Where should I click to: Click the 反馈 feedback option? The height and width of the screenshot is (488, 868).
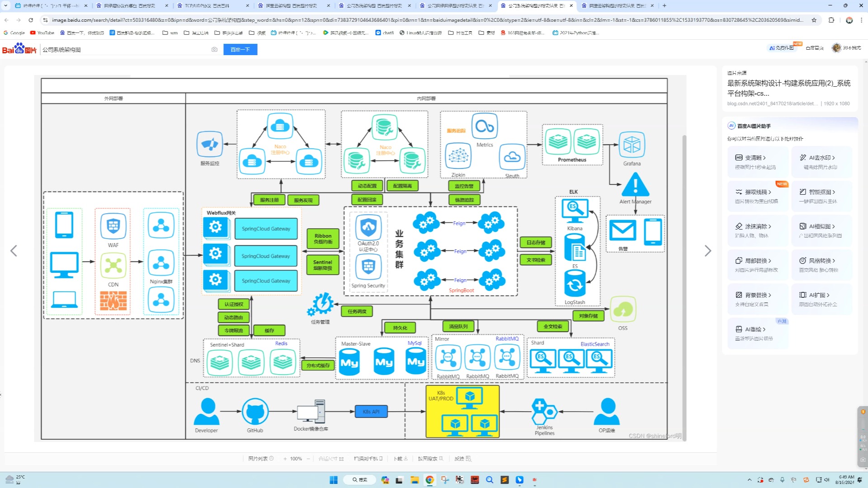pos(462,459)
